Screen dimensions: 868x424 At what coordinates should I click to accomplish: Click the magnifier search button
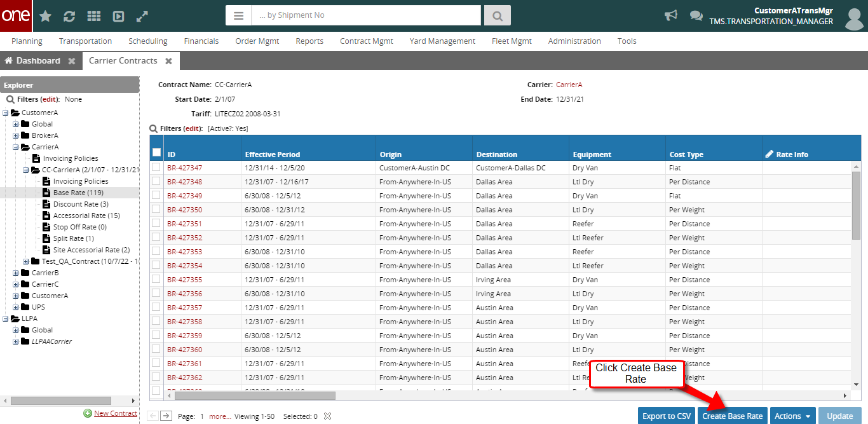[498, 15]
